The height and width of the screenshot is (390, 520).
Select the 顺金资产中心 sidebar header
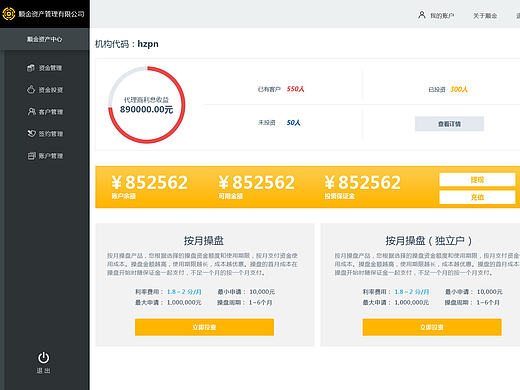45,39
